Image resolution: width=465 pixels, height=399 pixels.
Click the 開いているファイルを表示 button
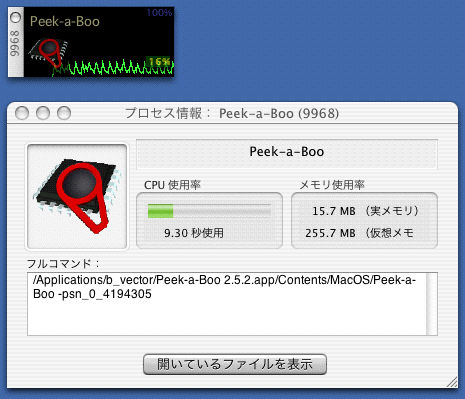click(235, 364)
